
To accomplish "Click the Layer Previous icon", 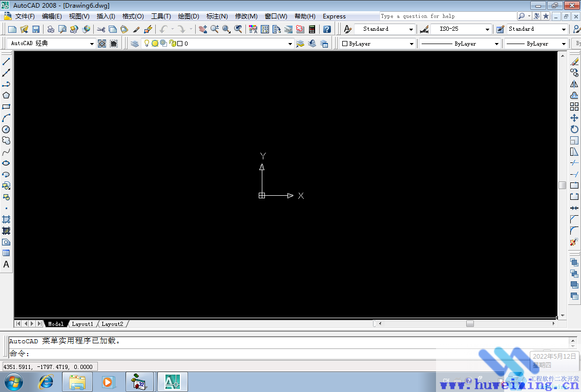I will click(x=312, y=44).
